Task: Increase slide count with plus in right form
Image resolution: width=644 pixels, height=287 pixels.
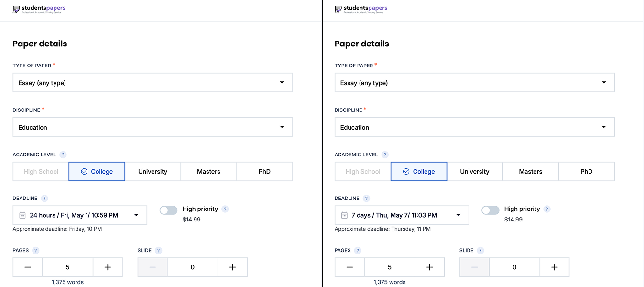Action: point(555,267)
